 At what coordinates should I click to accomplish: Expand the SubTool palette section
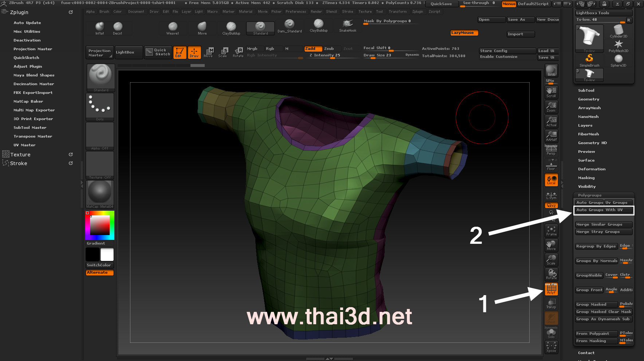point(586,90)
